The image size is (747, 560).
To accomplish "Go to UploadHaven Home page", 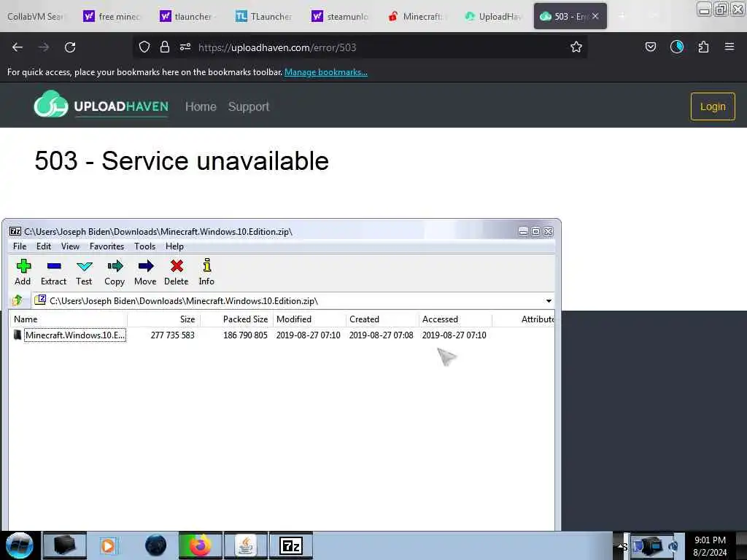I will 201,106.
